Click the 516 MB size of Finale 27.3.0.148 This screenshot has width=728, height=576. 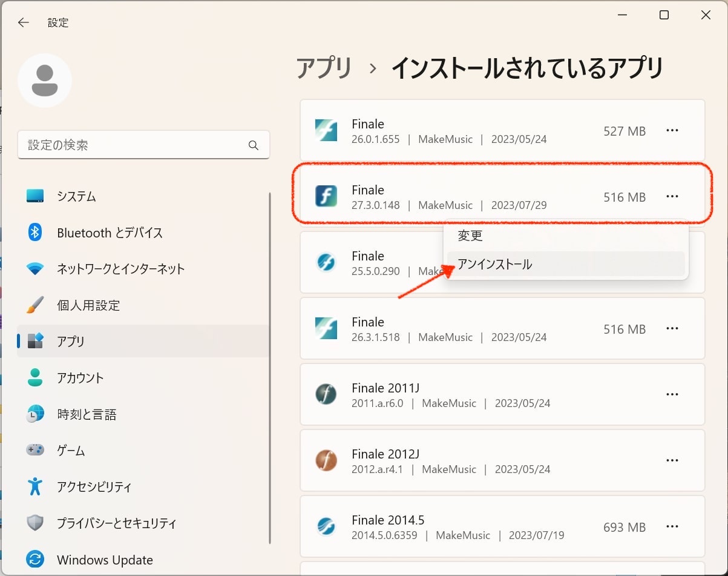coord(625,197)
